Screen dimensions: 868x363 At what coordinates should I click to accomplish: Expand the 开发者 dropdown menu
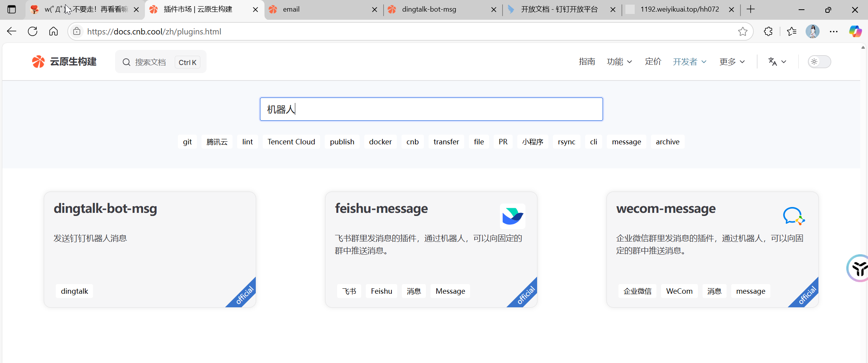click(690, 62)
